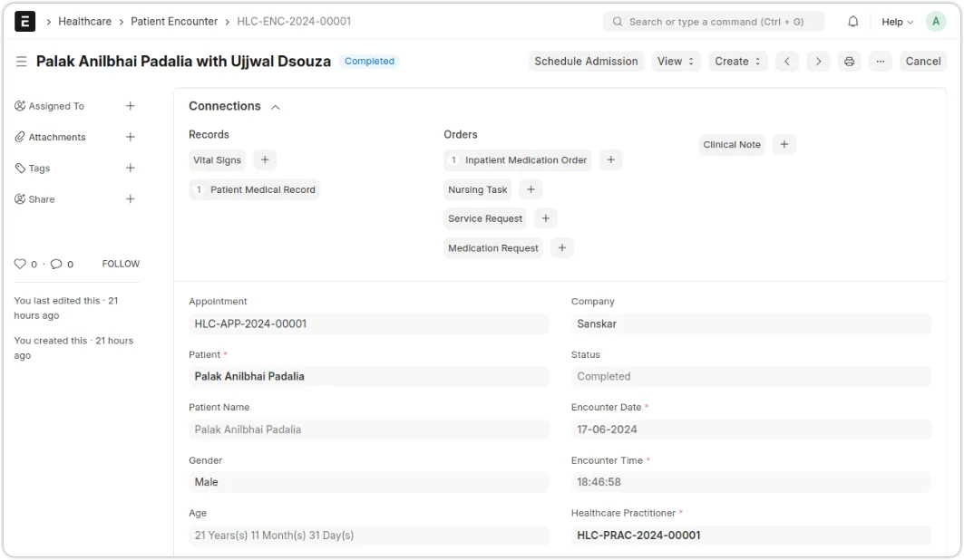Viewport: 964px width, 560px height.
Task: Navigate to next record with the right arrow
Action: coord(818,61)
